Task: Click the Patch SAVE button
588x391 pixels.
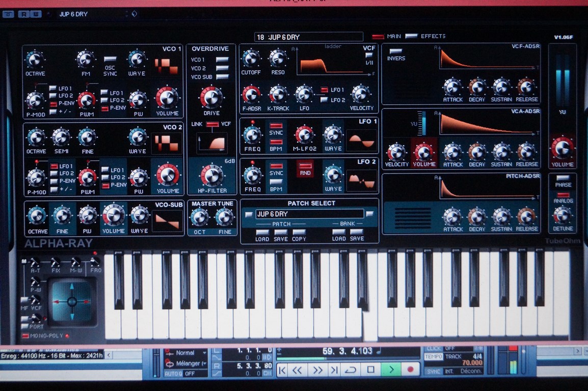Action: click(281, 232)
